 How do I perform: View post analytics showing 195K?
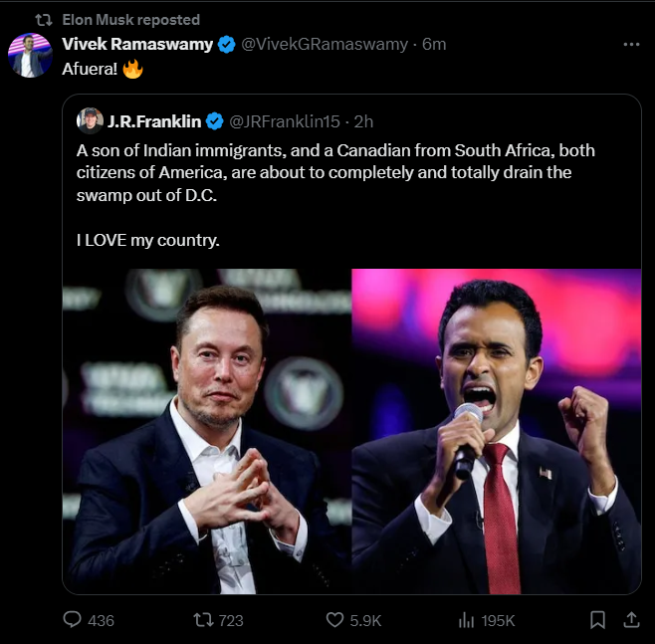(x=465, y=619)
